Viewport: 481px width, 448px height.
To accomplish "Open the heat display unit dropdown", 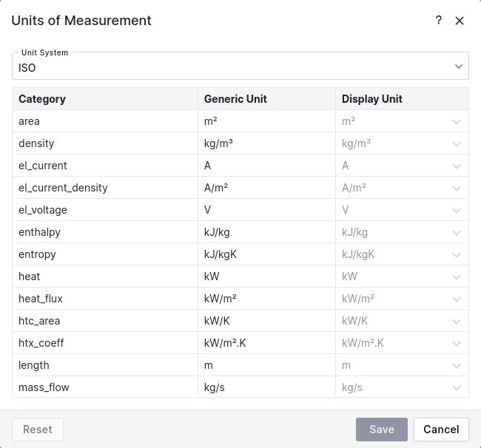I will tap(457, 276).
